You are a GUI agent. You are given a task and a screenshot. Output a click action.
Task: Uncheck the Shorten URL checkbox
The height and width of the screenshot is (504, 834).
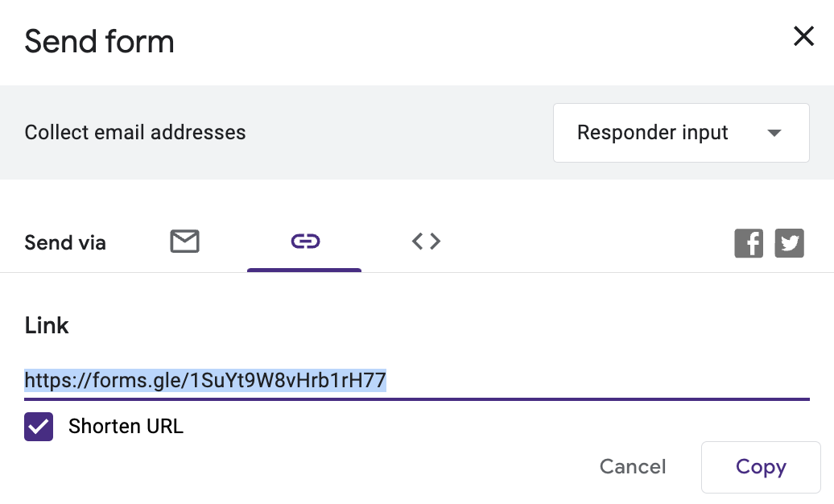38,427
